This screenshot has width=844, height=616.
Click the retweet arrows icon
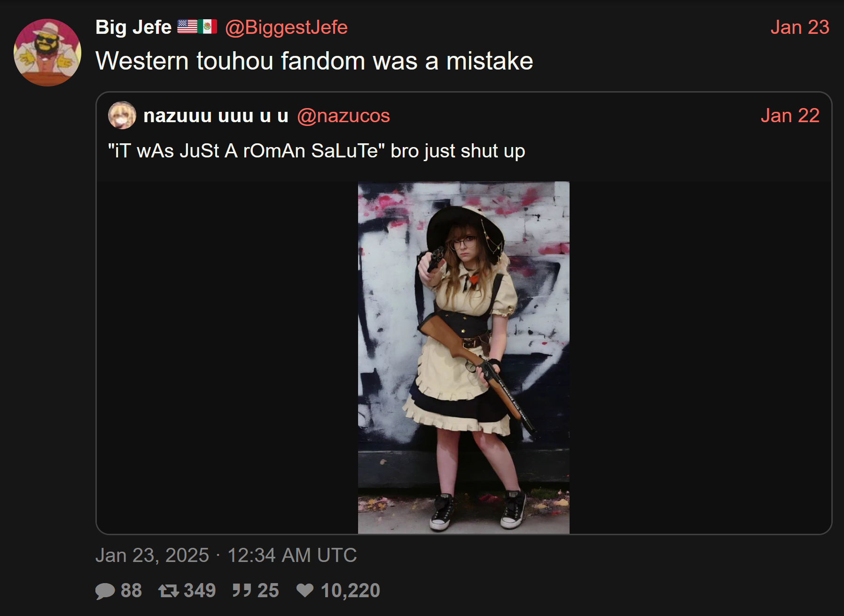coord(169,591)
